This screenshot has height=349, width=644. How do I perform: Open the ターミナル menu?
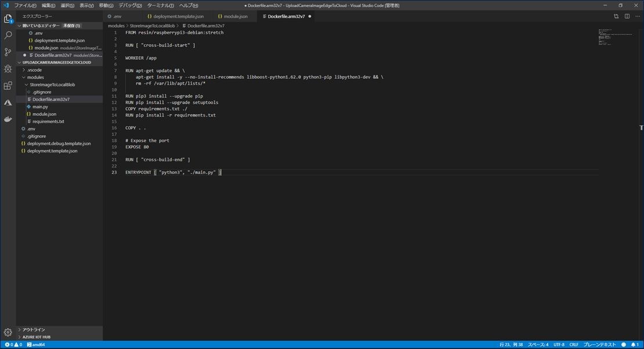click(161, 5)
